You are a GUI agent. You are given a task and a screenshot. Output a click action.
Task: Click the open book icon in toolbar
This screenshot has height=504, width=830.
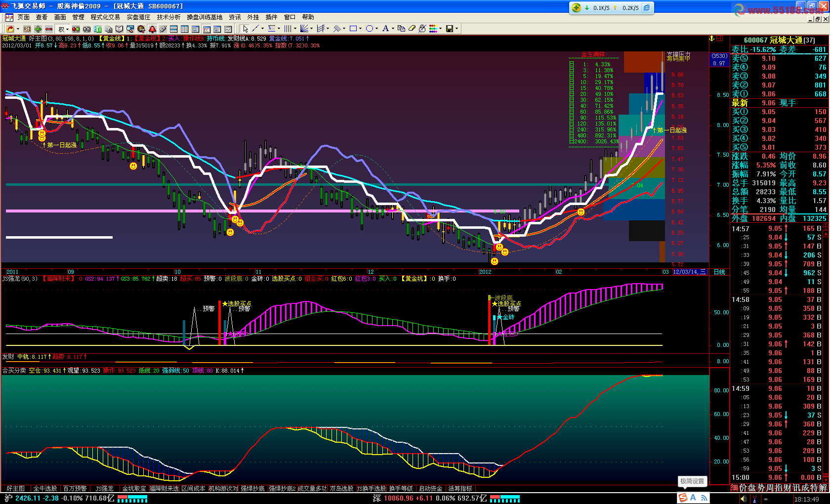point(119,29)
